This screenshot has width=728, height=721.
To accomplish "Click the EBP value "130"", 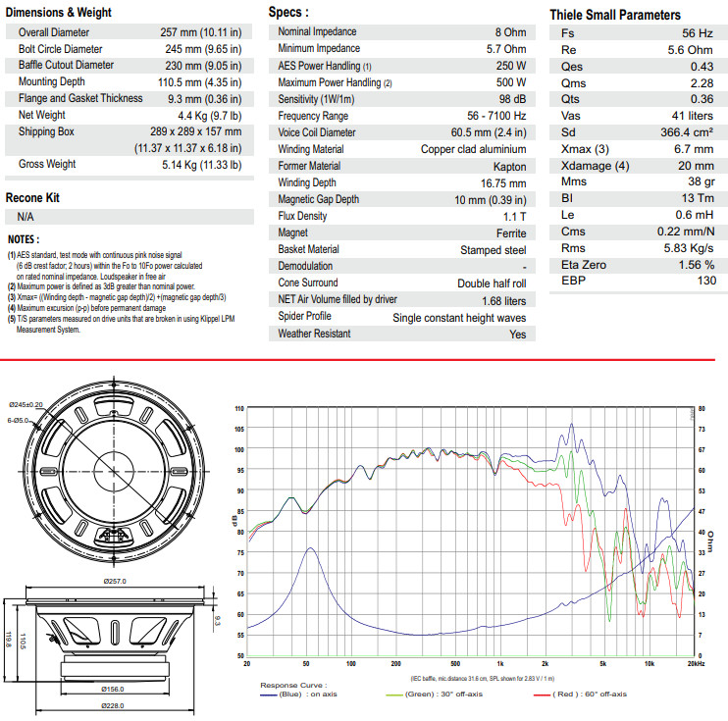I will tap(706, 281).
